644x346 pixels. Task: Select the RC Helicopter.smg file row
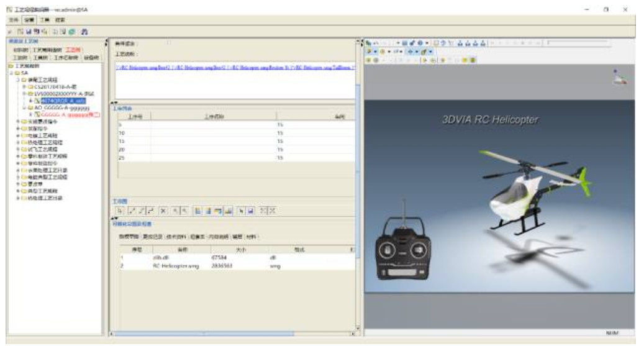click(x=237, y=266)
